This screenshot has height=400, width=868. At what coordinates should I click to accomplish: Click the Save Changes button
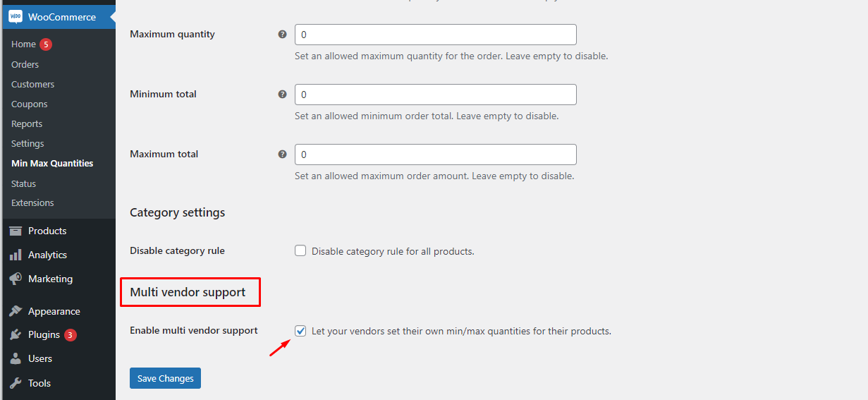(x=165, y=378)
